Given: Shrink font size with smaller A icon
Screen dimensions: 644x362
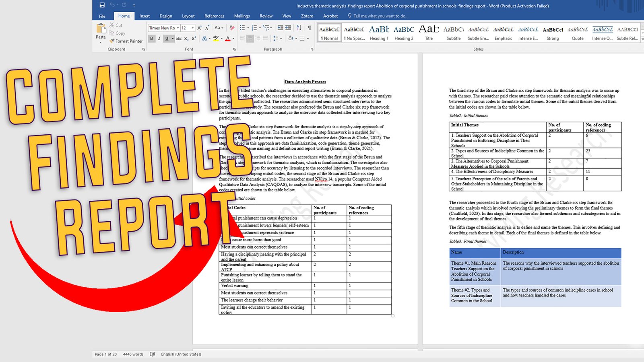Looking at the screenshot, I should (x=207, y=28).
